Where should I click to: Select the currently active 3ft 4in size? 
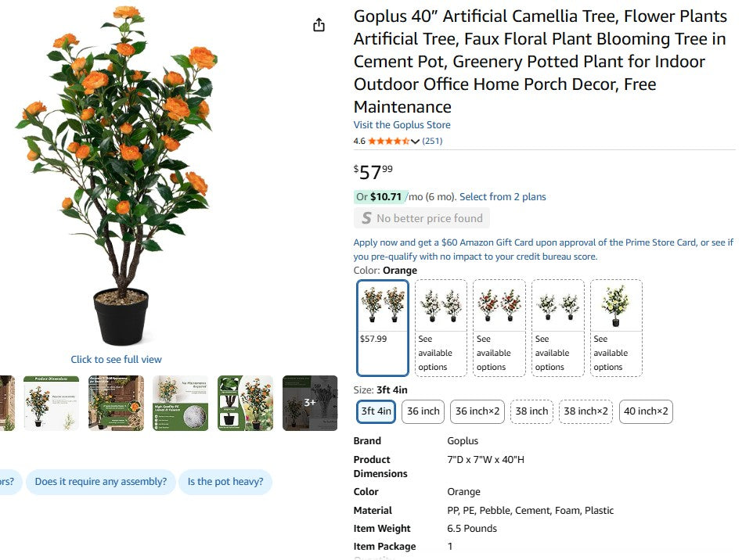[x=375, y=411]
